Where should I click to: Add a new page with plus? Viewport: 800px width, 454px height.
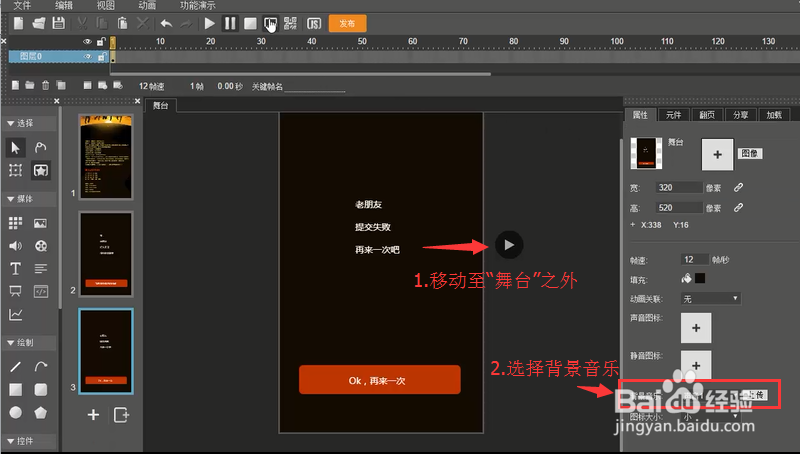93,415
